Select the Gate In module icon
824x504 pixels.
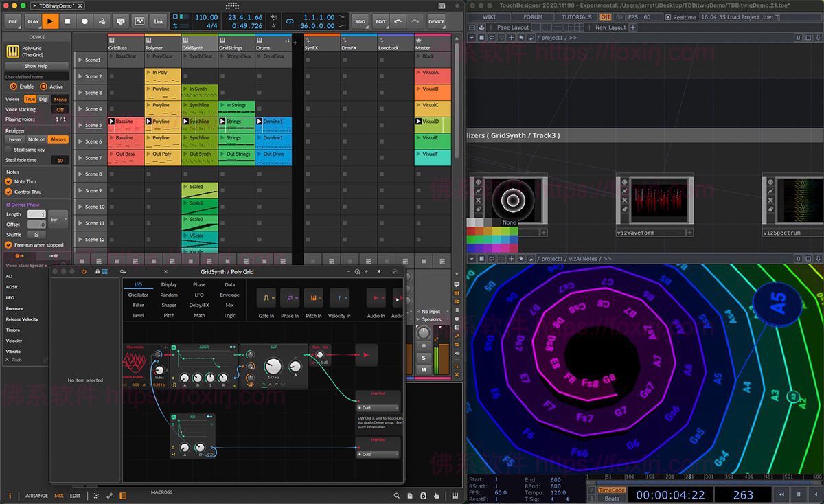pos(266,297)
